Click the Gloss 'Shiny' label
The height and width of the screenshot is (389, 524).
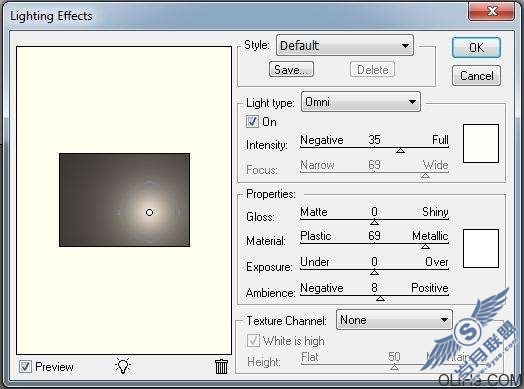tap(435, 212)
